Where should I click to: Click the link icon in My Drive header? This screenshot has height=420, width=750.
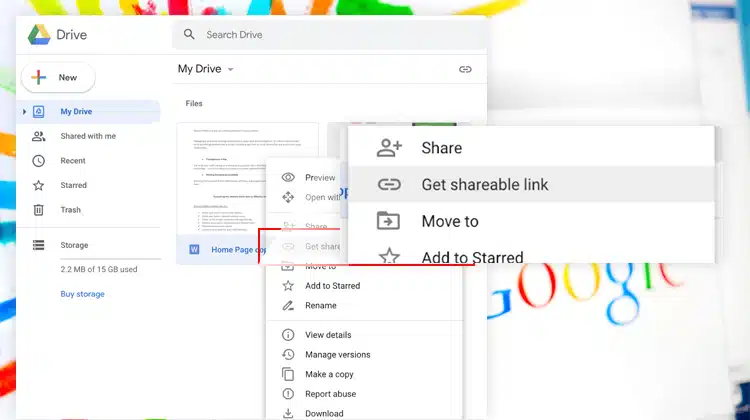(465, 69)
